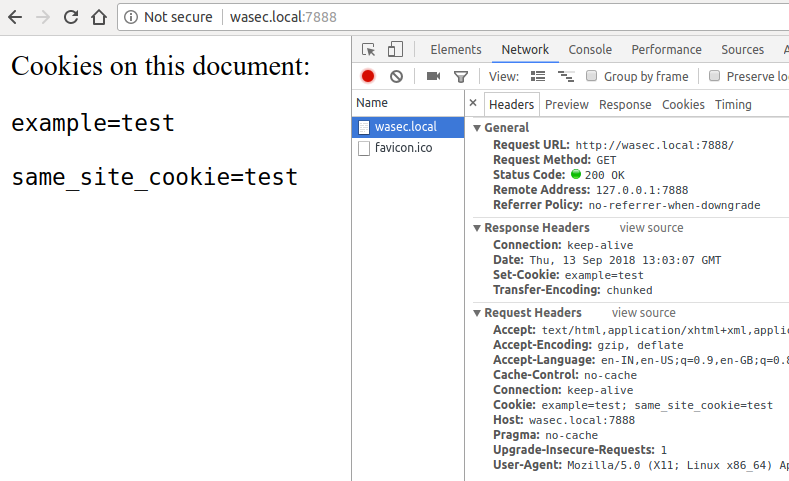
Task: Click the capture screenshots camera icon
Action: 433,76
